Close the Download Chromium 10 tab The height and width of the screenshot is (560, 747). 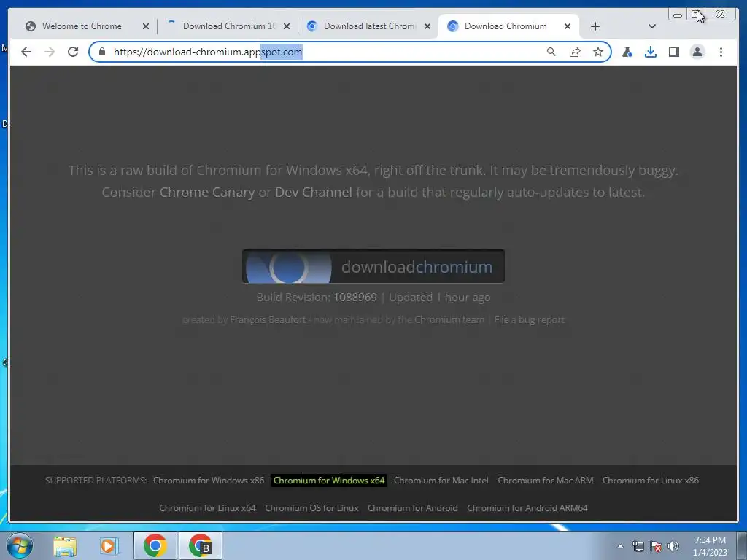(287, 26)
